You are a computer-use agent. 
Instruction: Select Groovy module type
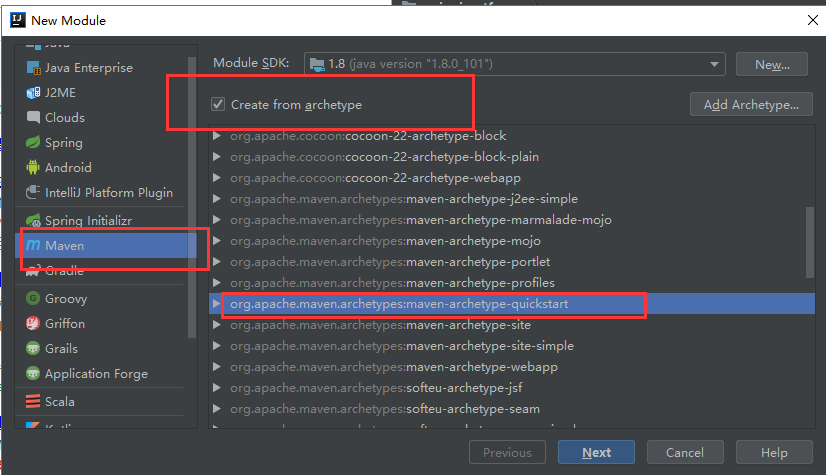point(66,299)
